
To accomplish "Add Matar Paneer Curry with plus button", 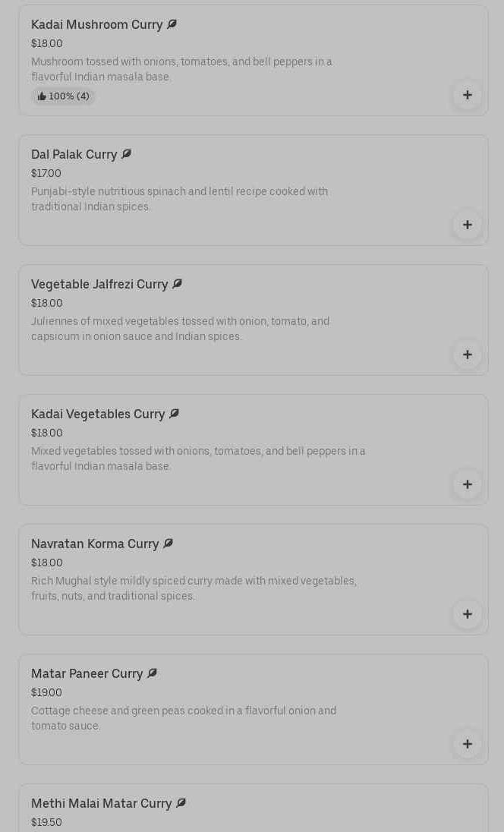I will 467,744.
